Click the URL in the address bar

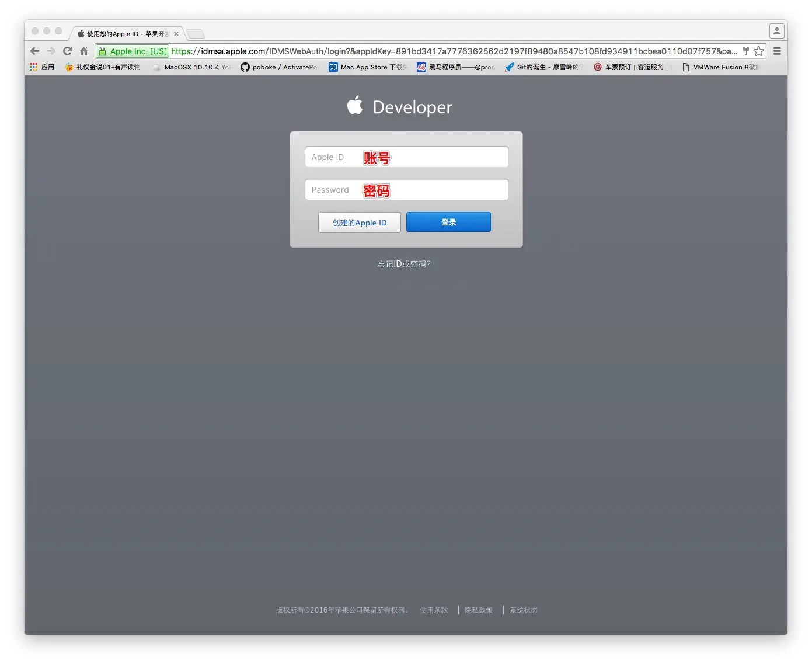pyautogui.click(x=454, y=51)
